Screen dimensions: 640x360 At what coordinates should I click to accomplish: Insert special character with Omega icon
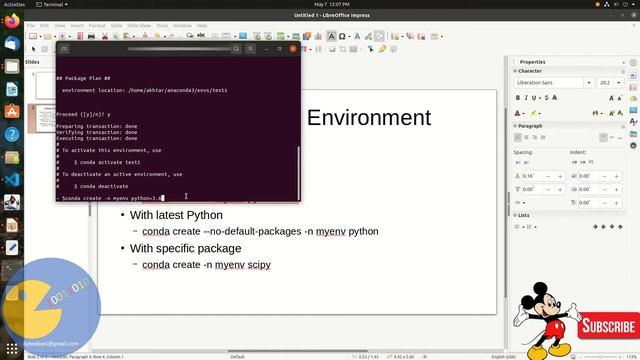click(x=342, y=36)
